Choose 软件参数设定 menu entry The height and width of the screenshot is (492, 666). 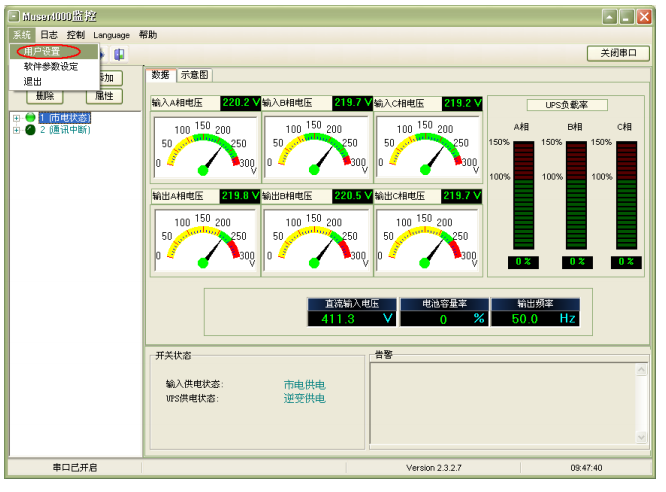50,67
